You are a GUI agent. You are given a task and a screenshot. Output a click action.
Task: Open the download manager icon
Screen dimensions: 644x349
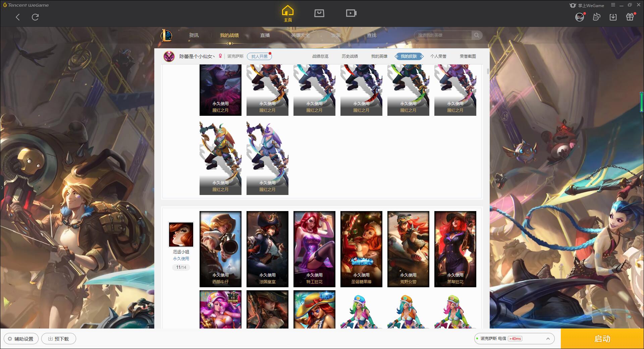pos(613,17)
